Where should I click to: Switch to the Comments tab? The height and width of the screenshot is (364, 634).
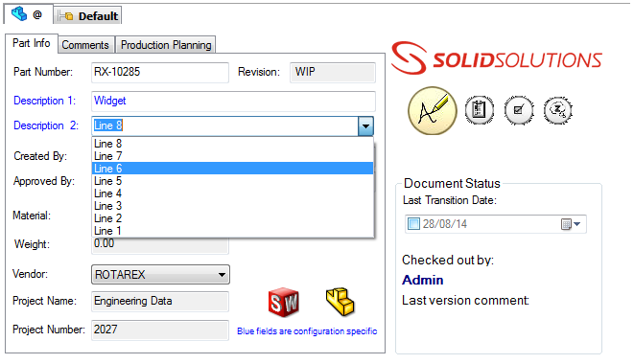click(85, 45)
